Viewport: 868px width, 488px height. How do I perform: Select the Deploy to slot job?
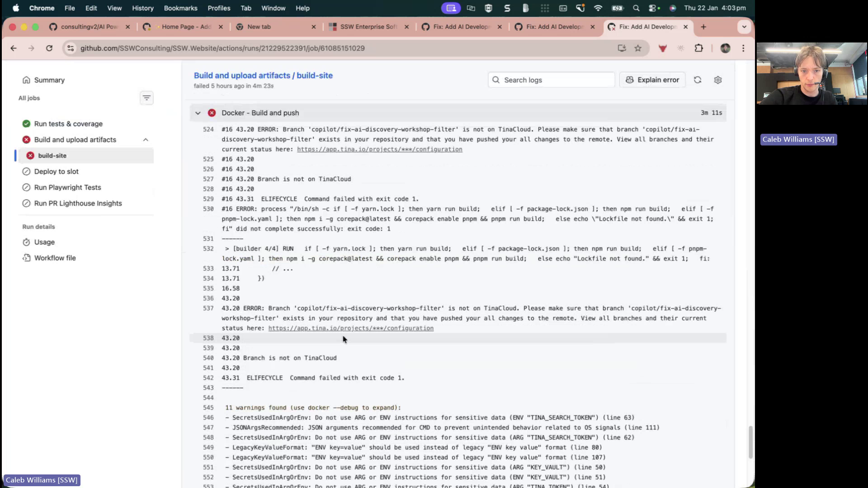coord(56,171)
